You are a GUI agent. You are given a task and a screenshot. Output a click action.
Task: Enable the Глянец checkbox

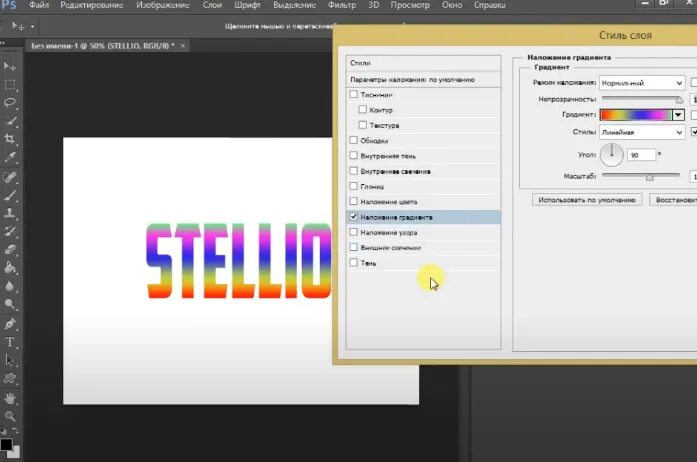(353, 186)
